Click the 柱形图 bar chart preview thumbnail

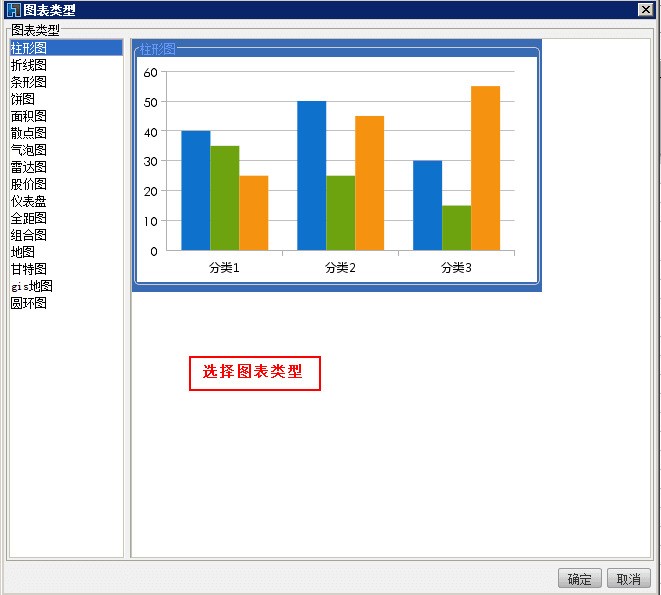click(337, 166)
